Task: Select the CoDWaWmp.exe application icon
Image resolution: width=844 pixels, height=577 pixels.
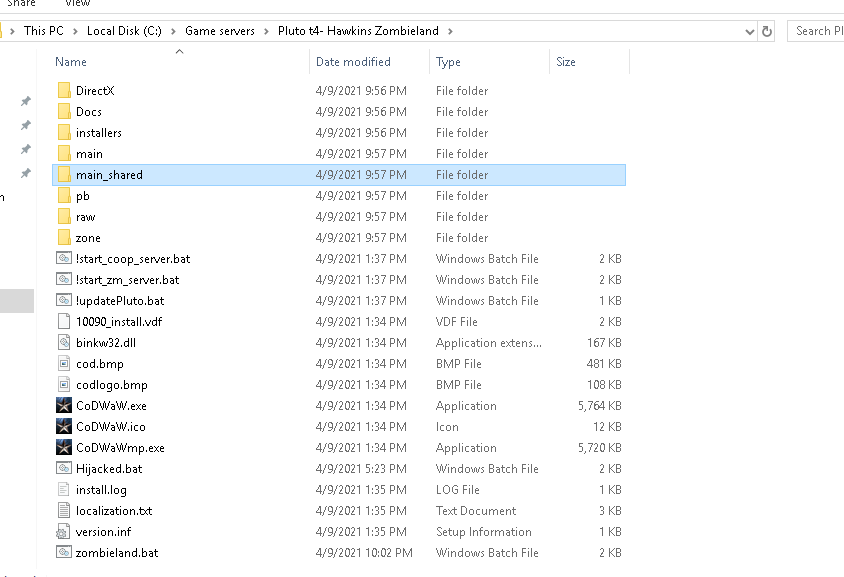Action: (x=64, y=448)
